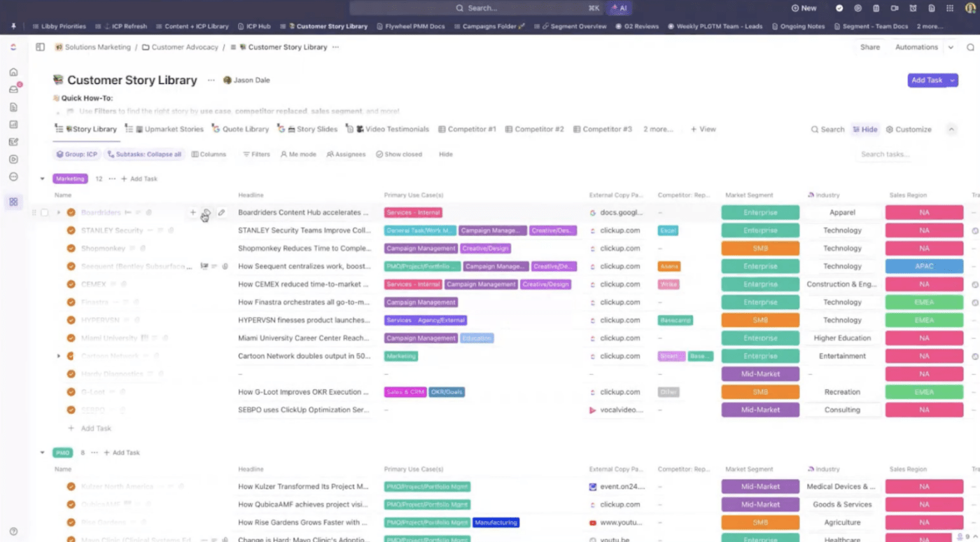Toggle the Show closed option

click(x=399, y=154)
